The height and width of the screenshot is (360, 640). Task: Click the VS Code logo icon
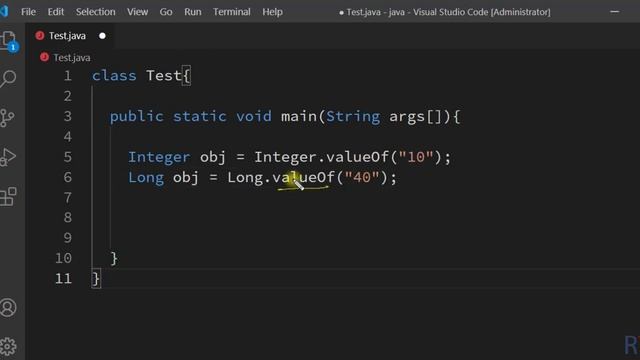pyautogui.click(x=4, y=11)
